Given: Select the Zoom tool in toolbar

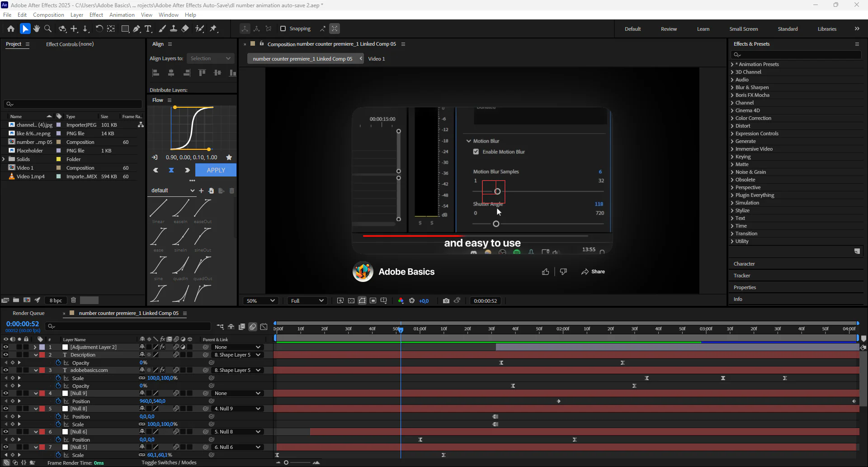Looking at the screenshot, I should point(48,29).
